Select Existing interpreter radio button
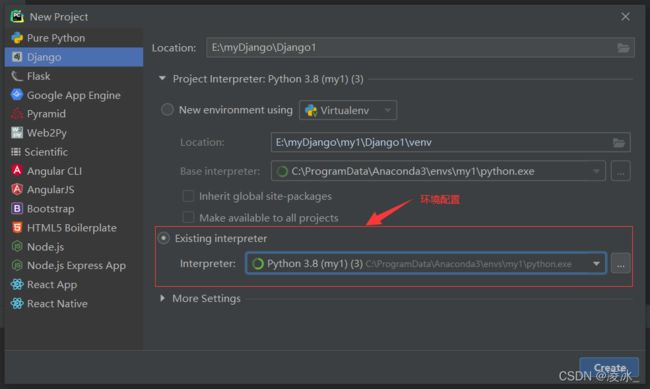Screen dimensions: 650x389 tap(164, 238)
